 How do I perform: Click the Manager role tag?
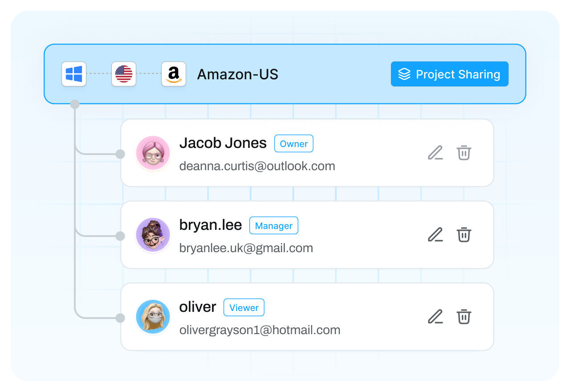(273, 226)
